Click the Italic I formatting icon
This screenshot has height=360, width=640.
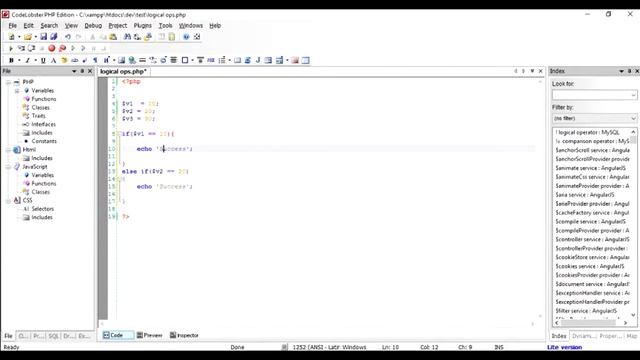27,60
